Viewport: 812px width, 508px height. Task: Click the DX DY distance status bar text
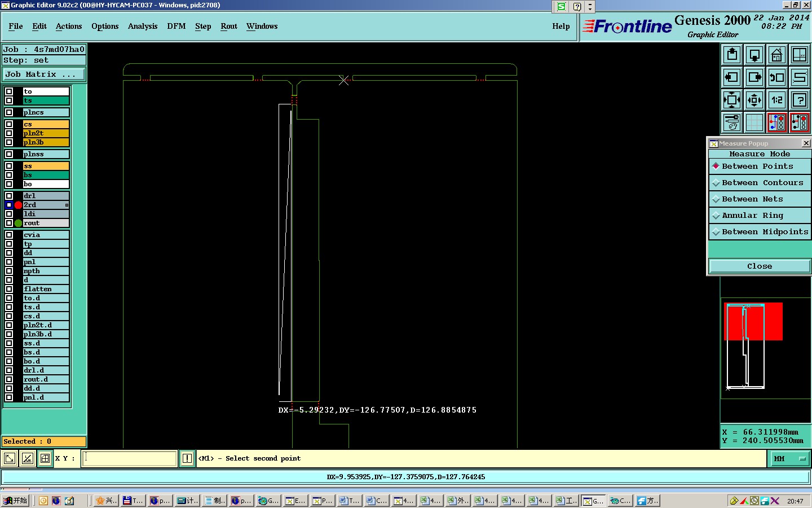coord(406,477)
